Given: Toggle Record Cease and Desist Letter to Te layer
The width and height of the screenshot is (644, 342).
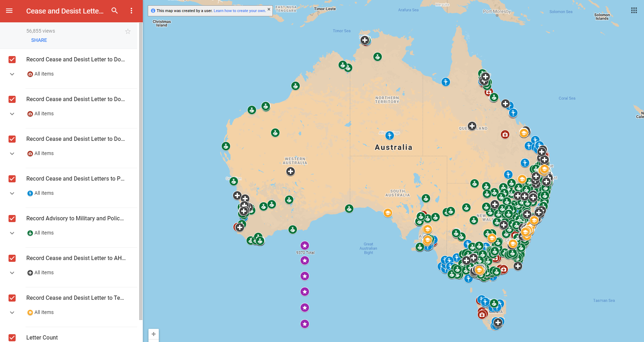Looking at the screenshot, I should pos(12,298).
